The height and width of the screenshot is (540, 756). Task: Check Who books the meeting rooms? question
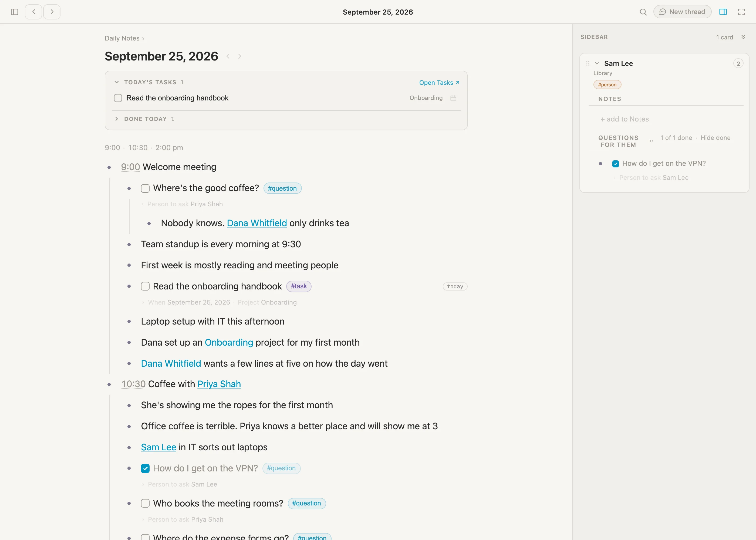tap(145, 504)
